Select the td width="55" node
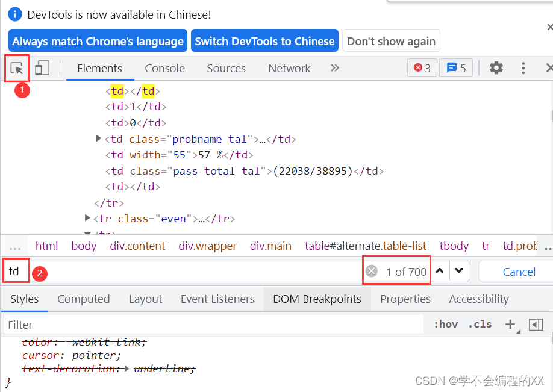 [179, 155]
